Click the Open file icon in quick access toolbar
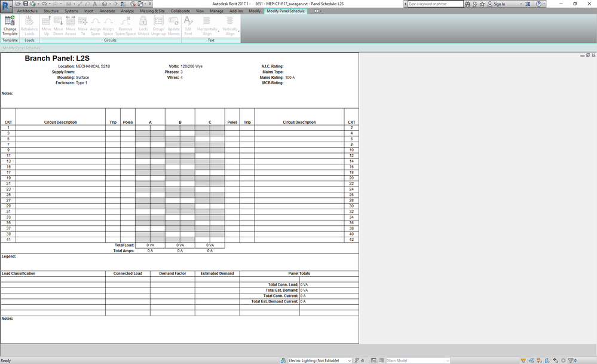The width and height of the screenshot is (597, 364). pos(18,4)
